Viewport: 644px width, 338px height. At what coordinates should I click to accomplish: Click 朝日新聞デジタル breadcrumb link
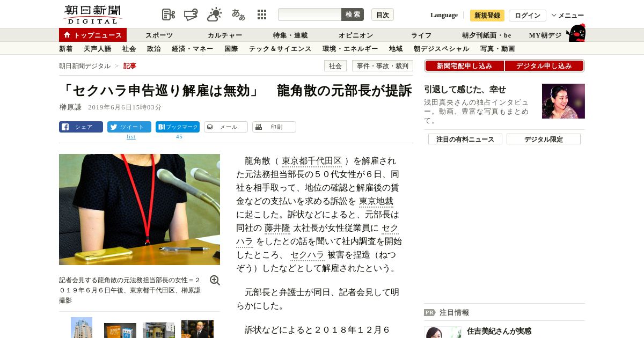pos(85,66)
